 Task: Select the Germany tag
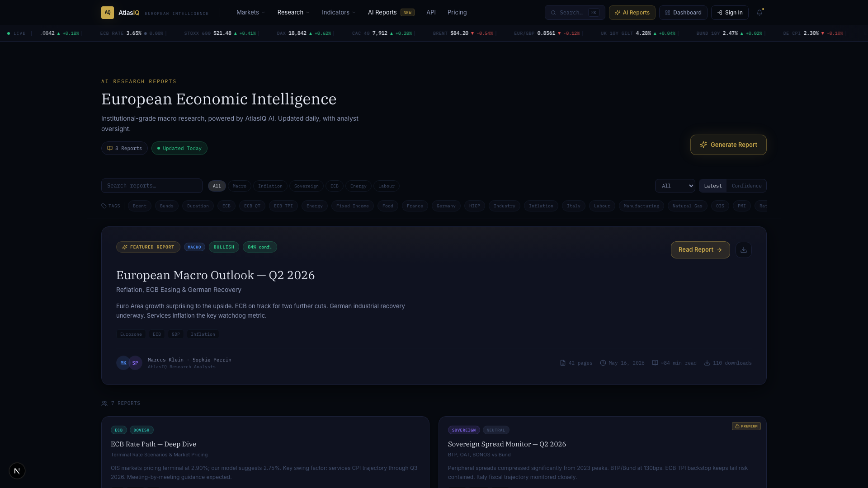tap(446, 206)
